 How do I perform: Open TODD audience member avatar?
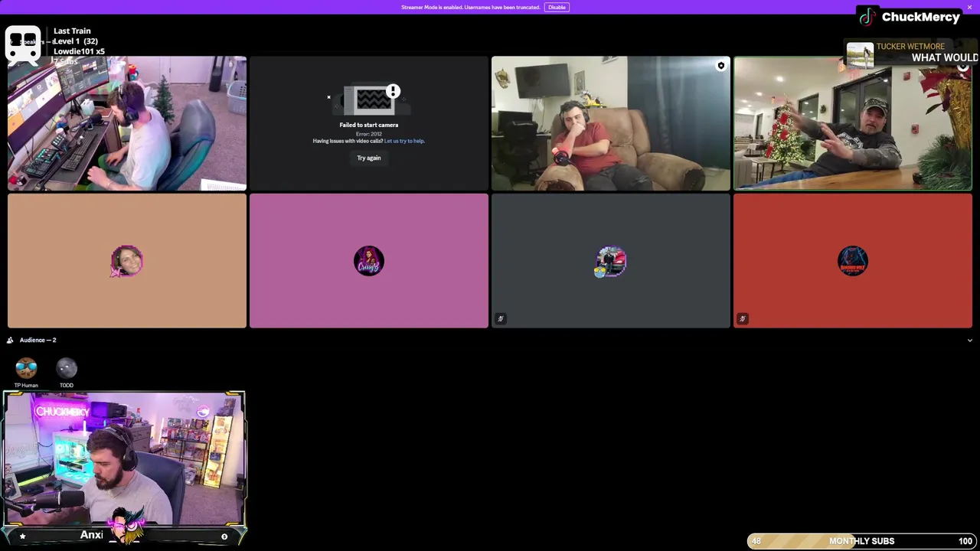pos(67,368)
